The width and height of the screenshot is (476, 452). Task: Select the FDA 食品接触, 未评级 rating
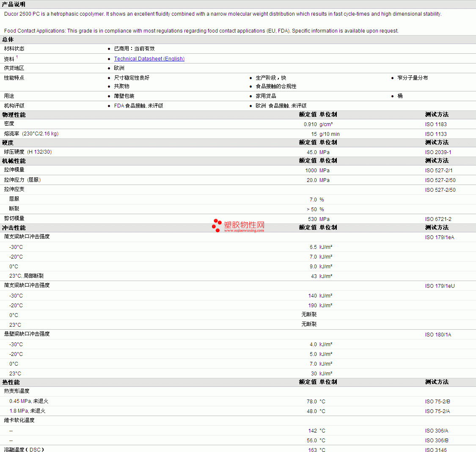tap(138, 106)
